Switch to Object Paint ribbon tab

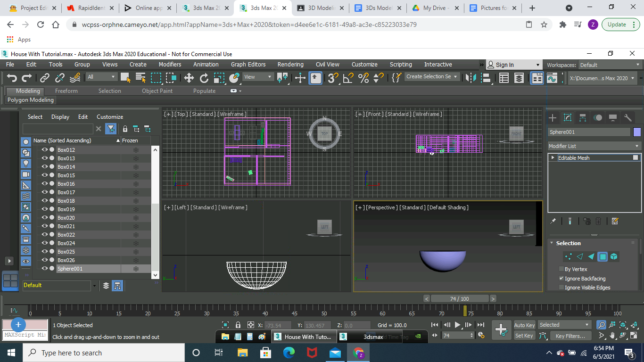coord(157,91)
